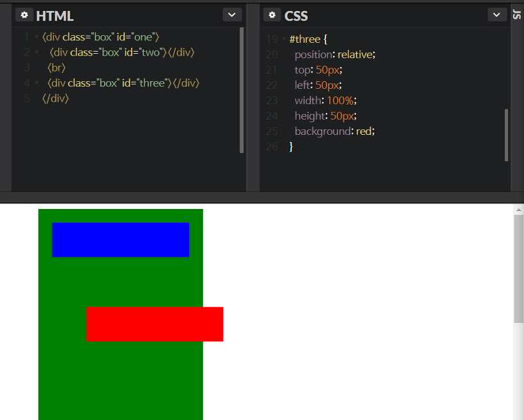This screenshot has width=524, height=420.
Task: Open the JS editor panel tab
Action: [518, 15]
